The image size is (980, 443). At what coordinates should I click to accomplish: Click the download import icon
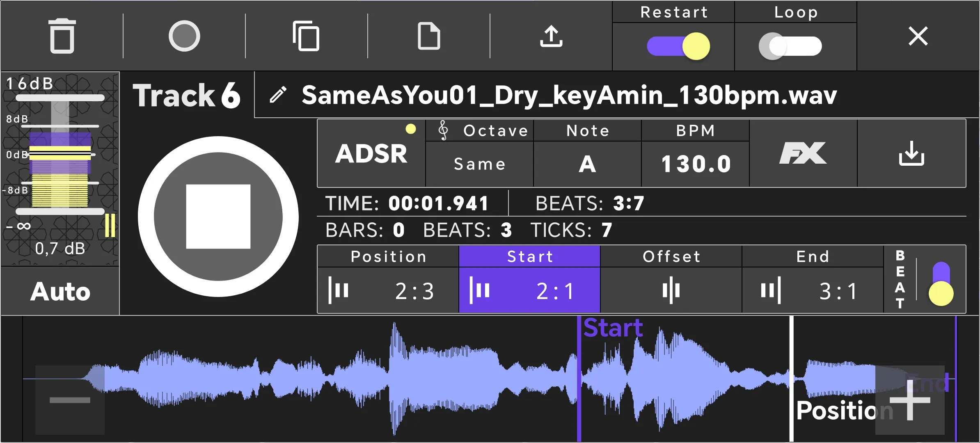click(x=911, y=154)
